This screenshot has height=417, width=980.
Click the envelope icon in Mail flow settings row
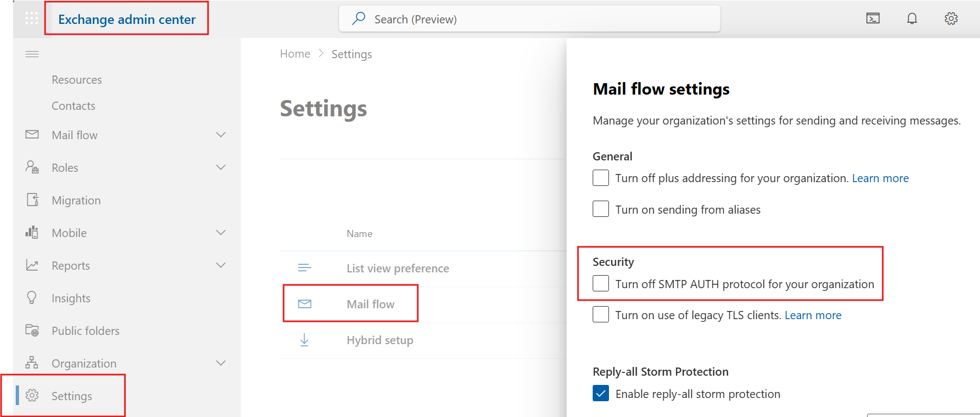coord(305,304)
